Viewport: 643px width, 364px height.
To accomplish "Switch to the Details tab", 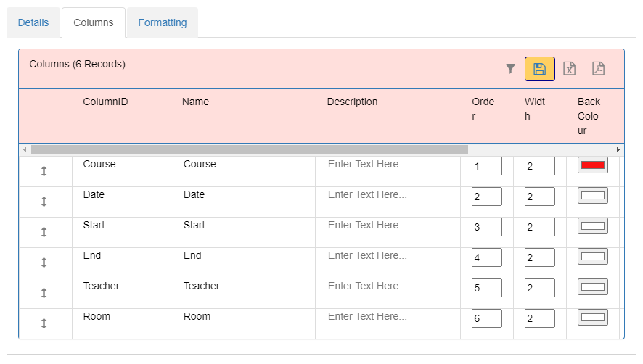I will [33, 22].
